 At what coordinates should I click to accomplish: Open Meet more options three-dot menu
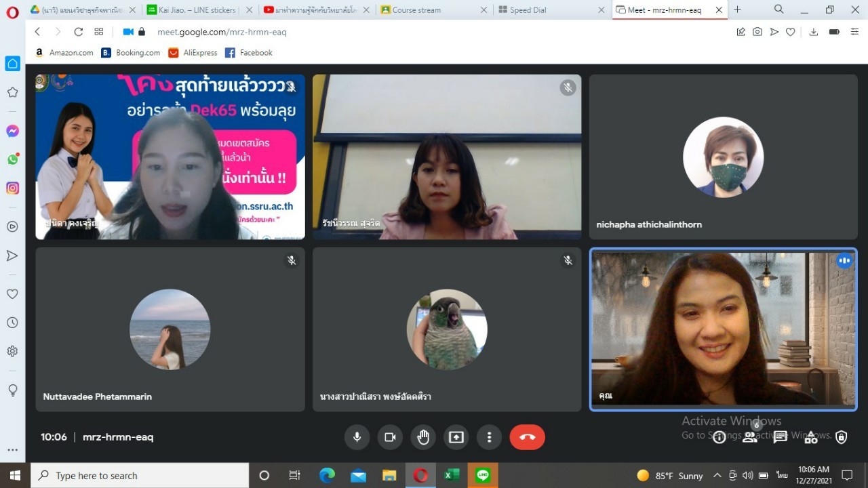coord(489,437)
